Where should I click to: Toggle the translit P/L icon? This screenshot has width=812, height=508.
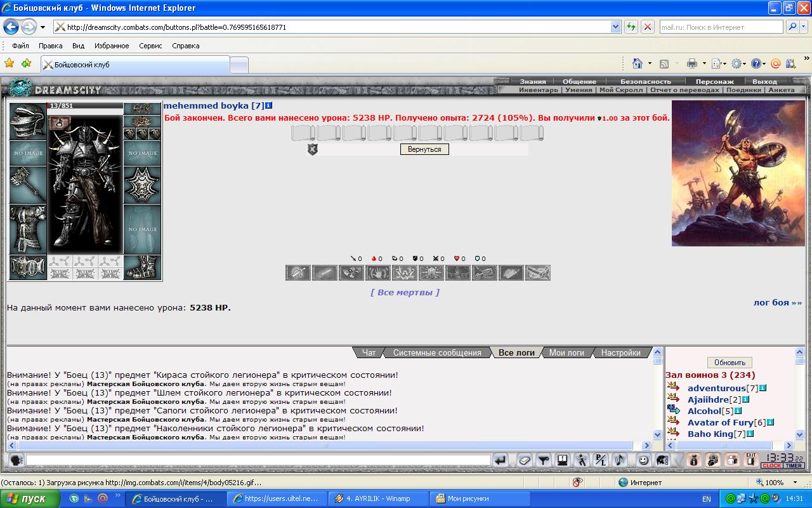pos(601,460)
